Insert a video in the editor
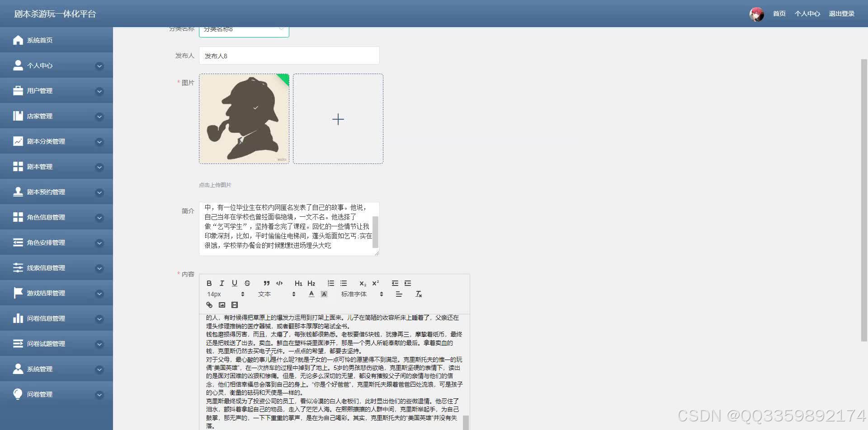This screenshot has width=868, height=430. [x=234, y=305]
